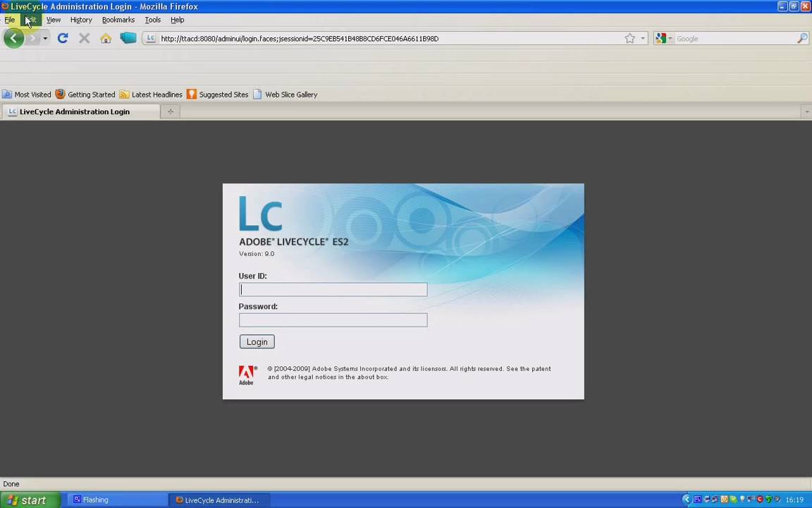The height and width of the screenshot is (508, 812).
Task: Click the Version: 9.0 text
Action: pos(257,254)
